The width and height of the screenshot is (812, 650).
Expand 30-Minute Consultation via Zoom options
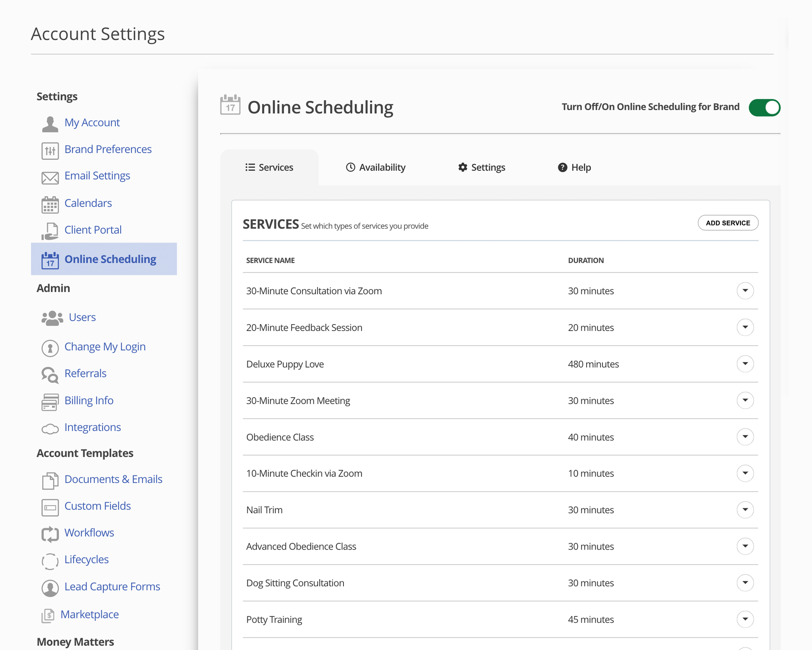(745, 290)
